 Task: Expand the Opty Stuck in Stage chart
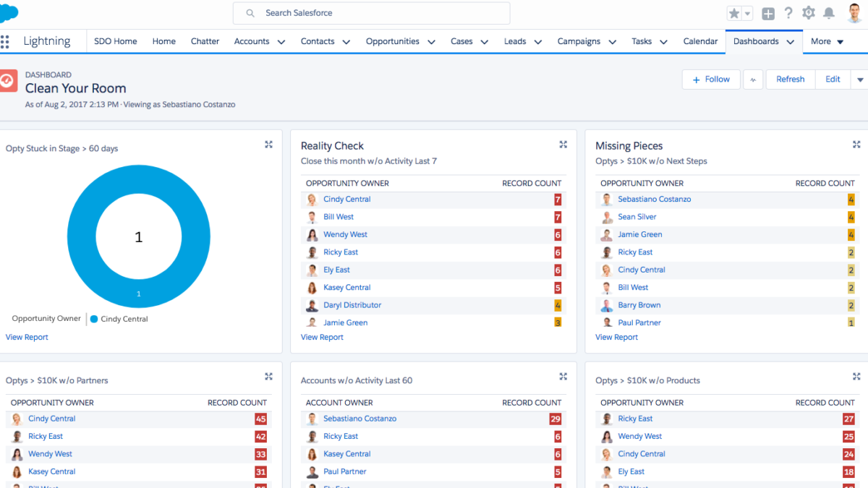pos(268,145)
